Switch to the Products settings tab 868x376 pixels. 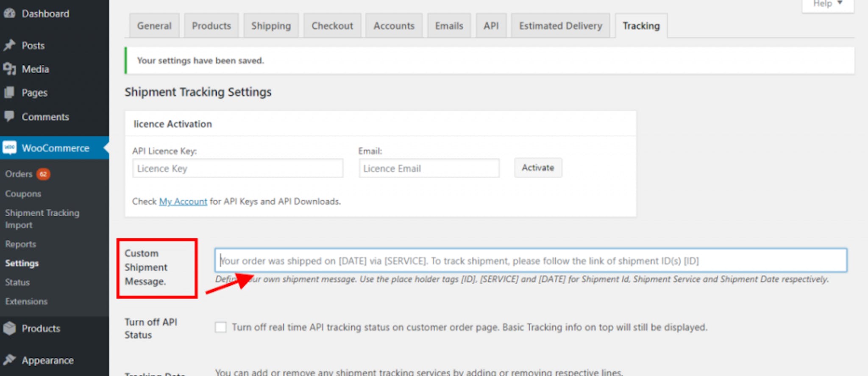point(211,26)
